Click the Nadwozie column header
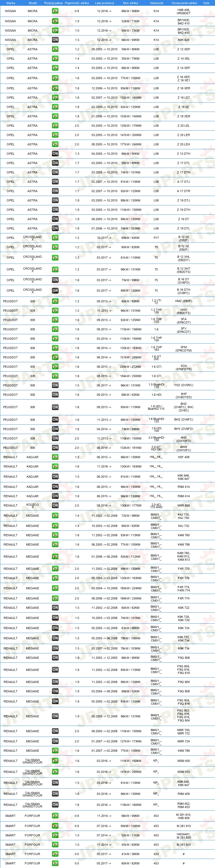 (x=157, y=3)
